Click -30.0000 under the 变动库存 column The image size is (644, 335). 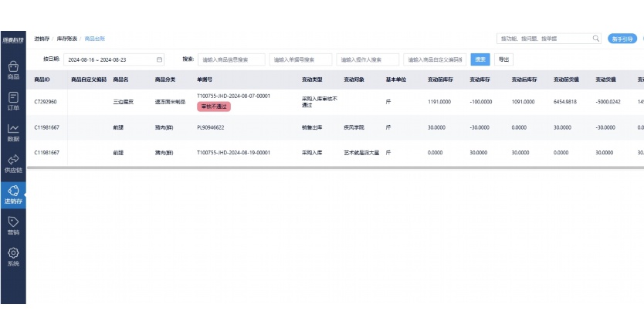coord(480,127)
